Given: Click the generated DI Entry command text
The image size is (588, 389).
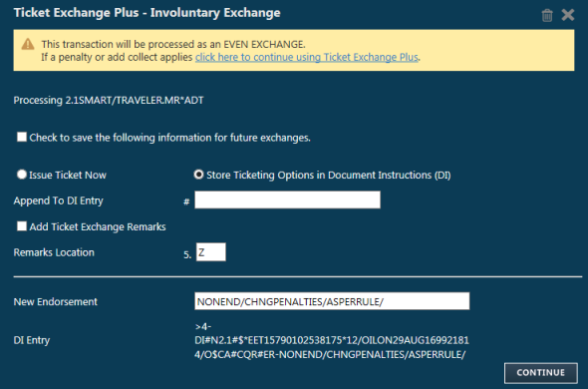Looking at the screenshot, I should [332, 340].
